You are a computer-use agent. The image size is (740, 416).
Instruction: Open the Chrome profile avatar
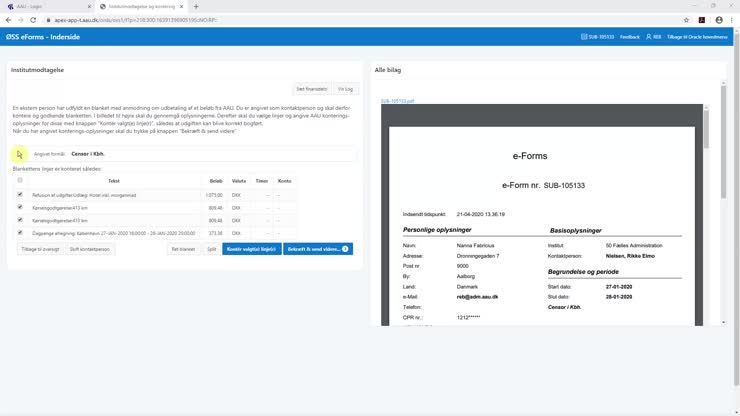[x=717, y=19]
